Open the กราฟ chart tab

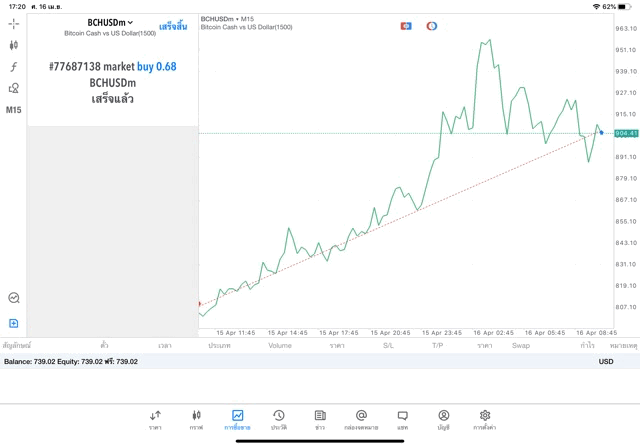(x=196, y=420)
